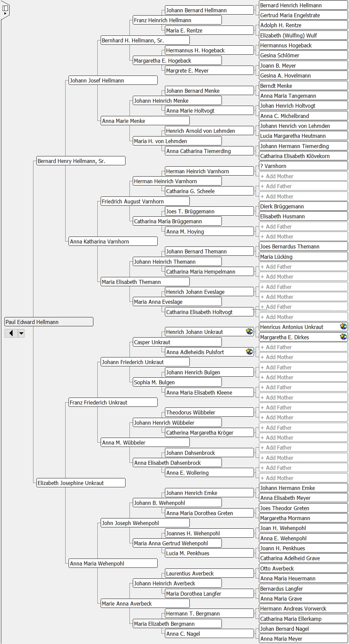Screen dimensions: 349x644
Task: Select Theodorus Wübbeler
Action: pos(209,412)
